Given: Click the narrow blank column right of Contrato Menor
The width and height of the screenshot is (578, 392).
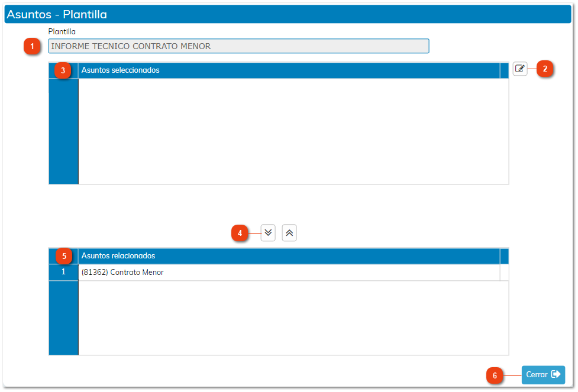Looking at the screenshot, I should [504, 273].
